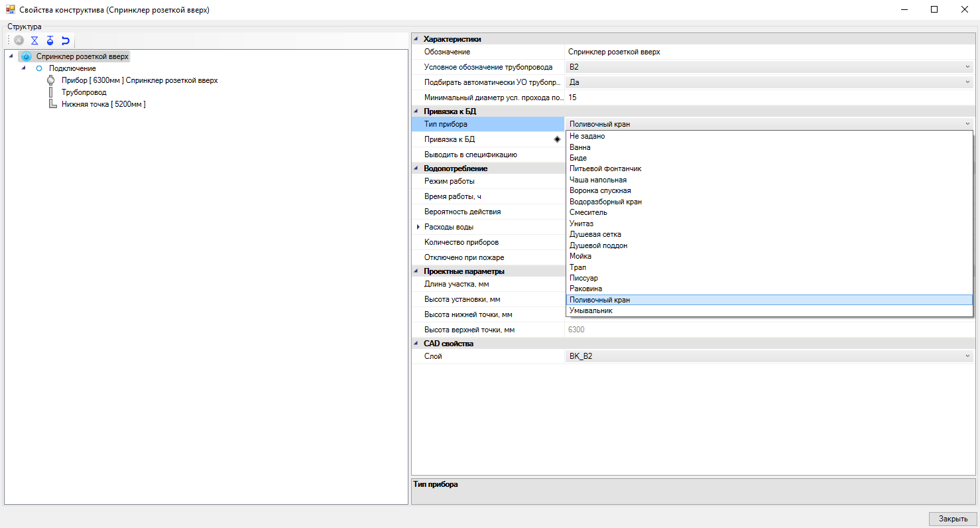980x528 pixels.
Task: Select the Длина участка, мм row
Action: click(x=488, y=284)
